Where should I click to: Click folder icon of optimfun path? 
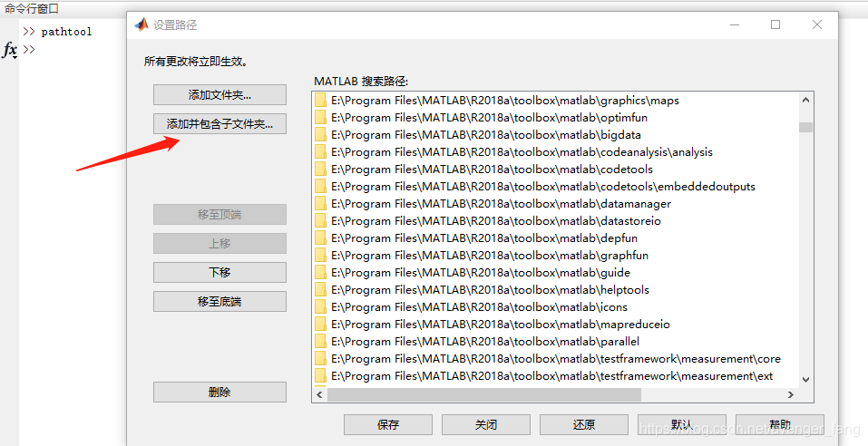click(320, 117)
